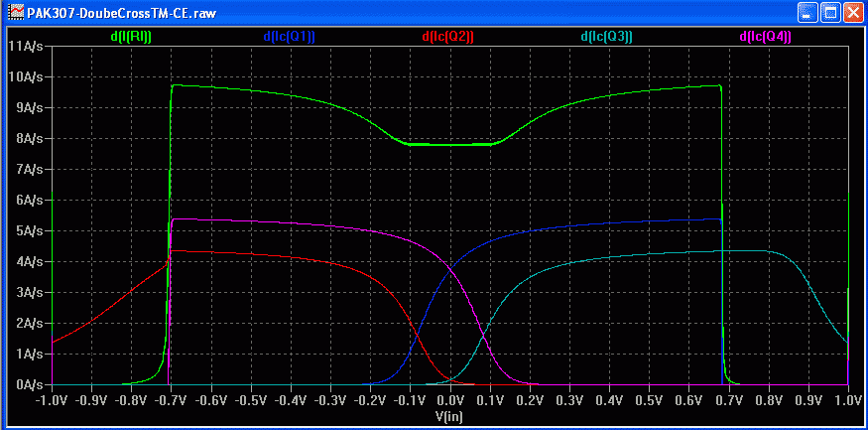This screenshot has height=430, width=868.
Task: Click the 10A/s vertical axis tick label
Action: coord(27,76)
